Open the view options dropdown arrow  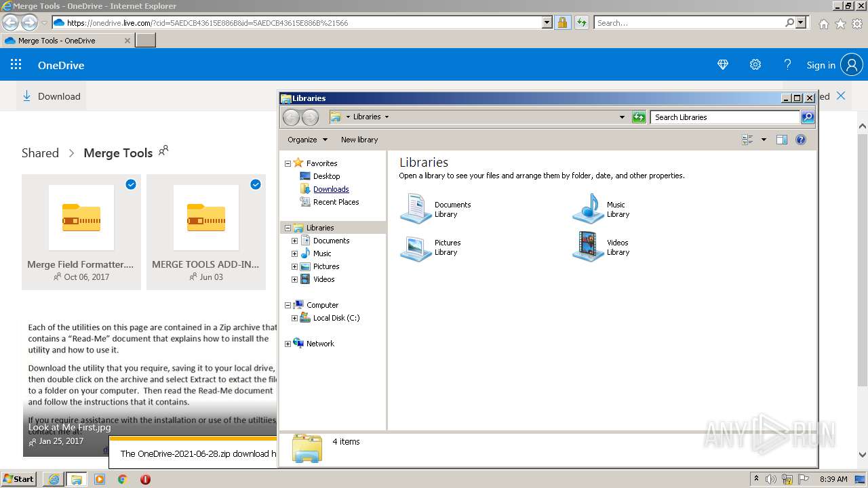click(764, 140)
